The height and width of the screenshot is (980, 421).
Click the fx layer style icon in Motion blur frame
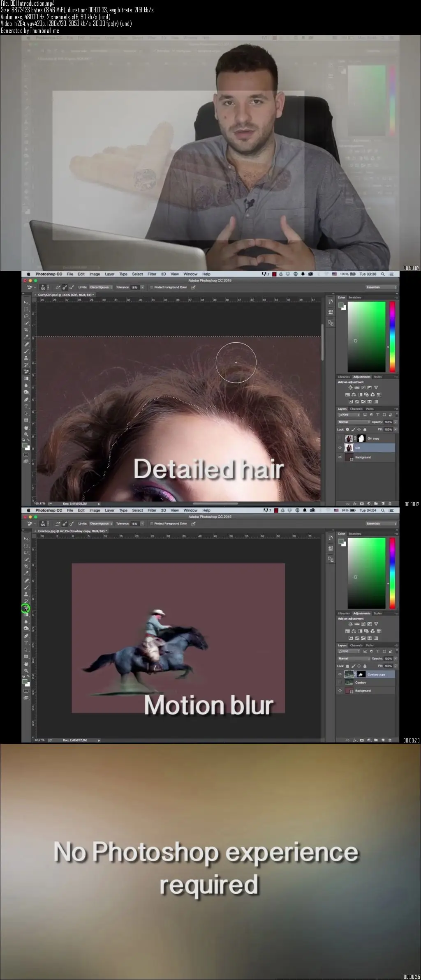pos(354,740)
